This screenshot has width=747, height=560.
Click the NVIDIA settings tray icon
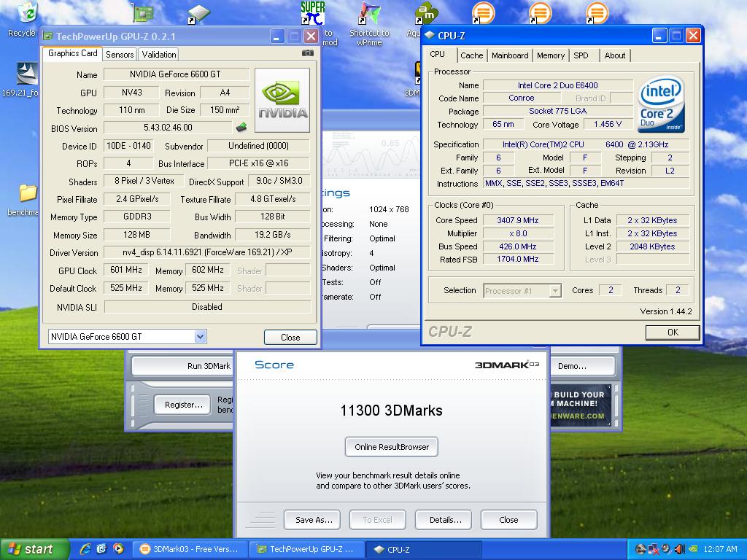[x=693, y=549]
